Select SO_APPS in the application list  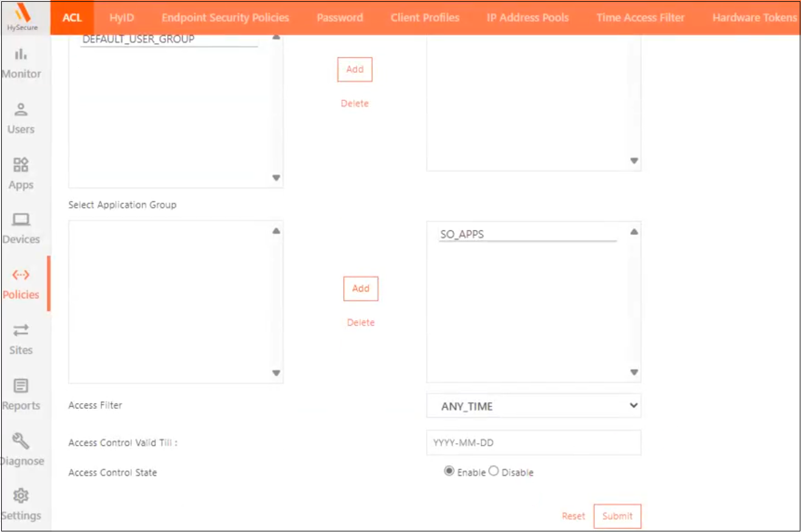(462, 234)
